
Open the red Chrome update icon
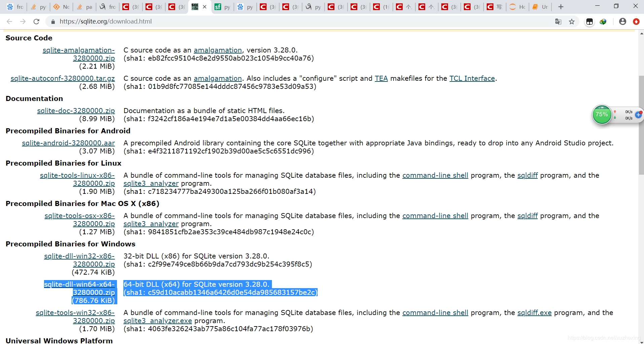tap(636, 22)
